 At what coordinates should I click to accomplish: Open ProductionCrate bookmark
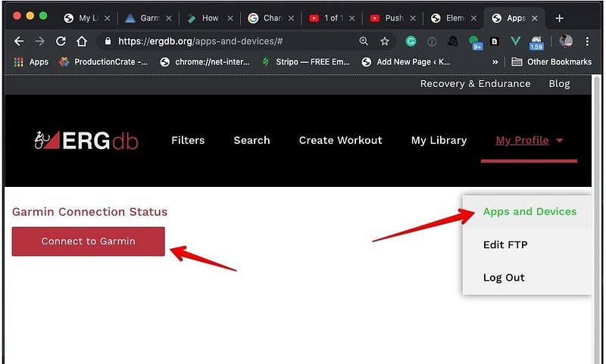click(103, 62)
